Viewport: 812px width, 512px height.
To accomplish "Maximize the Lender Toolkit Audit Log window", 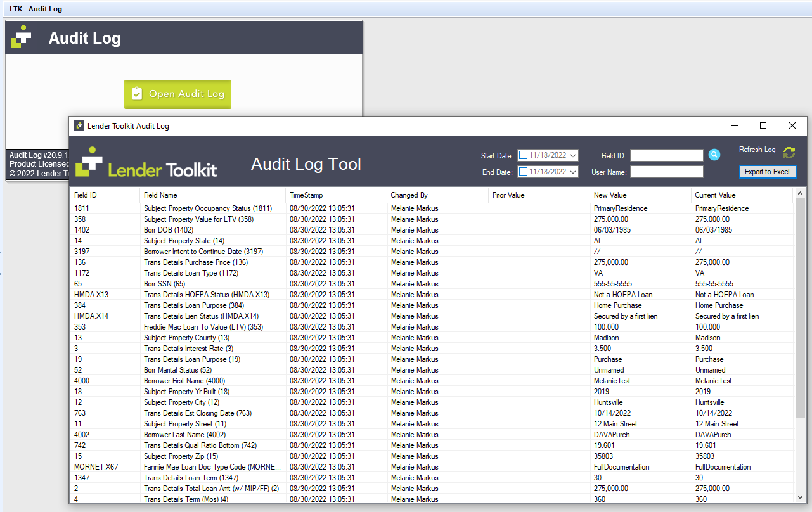I will (x=763, y=126).
